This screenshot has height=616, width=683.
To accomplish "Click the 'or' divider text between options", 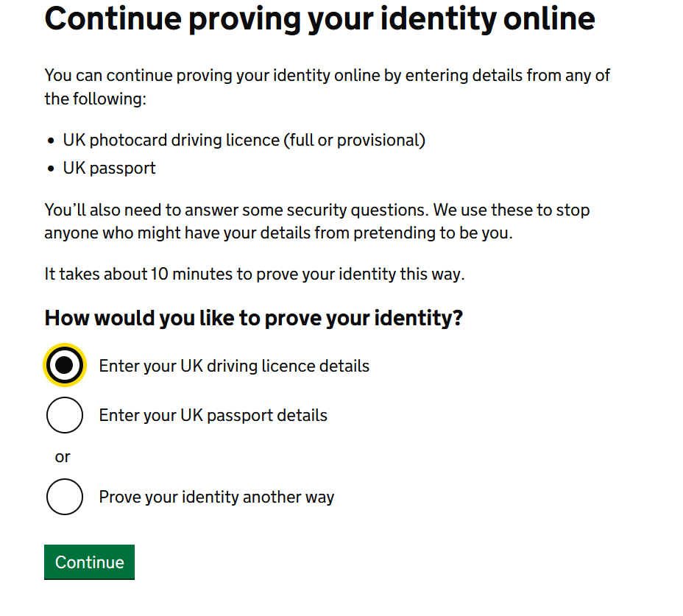I will 63,457.
